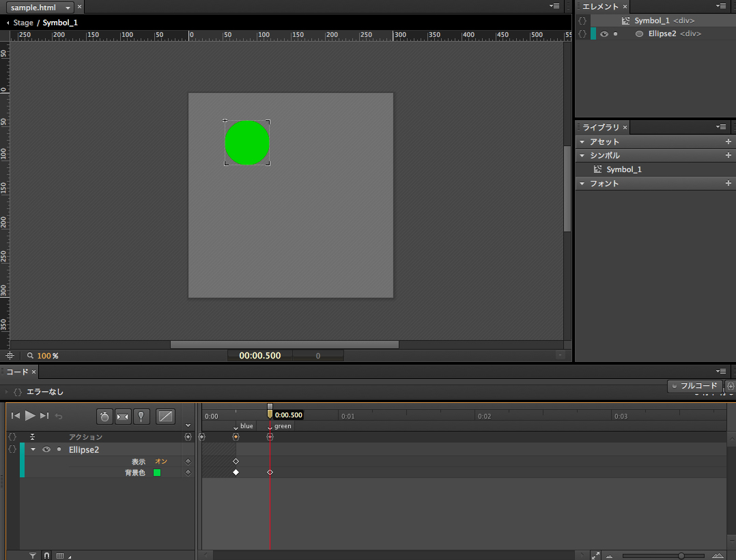This screenshot has width=736, height=560.
Task: Click the green timeline label
Action: 283,425
